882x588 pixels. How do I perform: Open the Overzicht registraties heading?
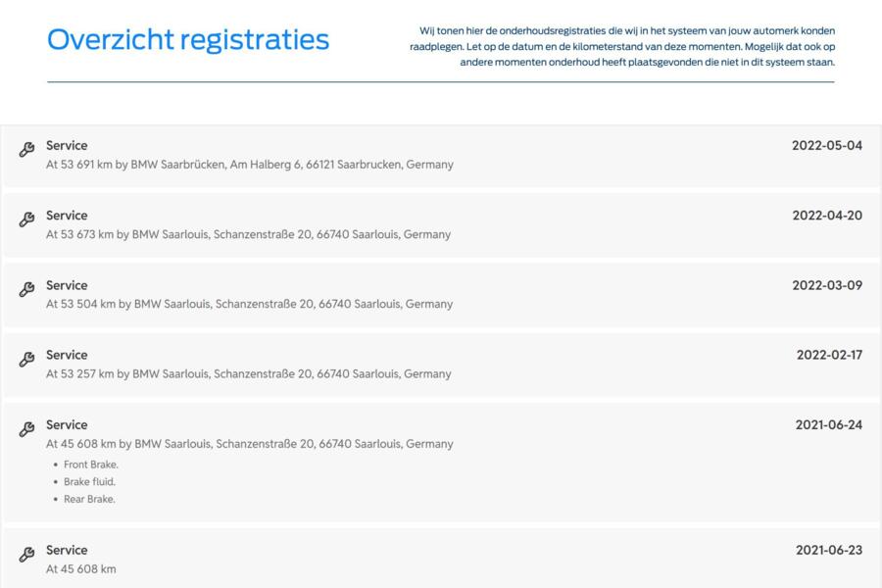pyautogui.click(x=188, y=40)
